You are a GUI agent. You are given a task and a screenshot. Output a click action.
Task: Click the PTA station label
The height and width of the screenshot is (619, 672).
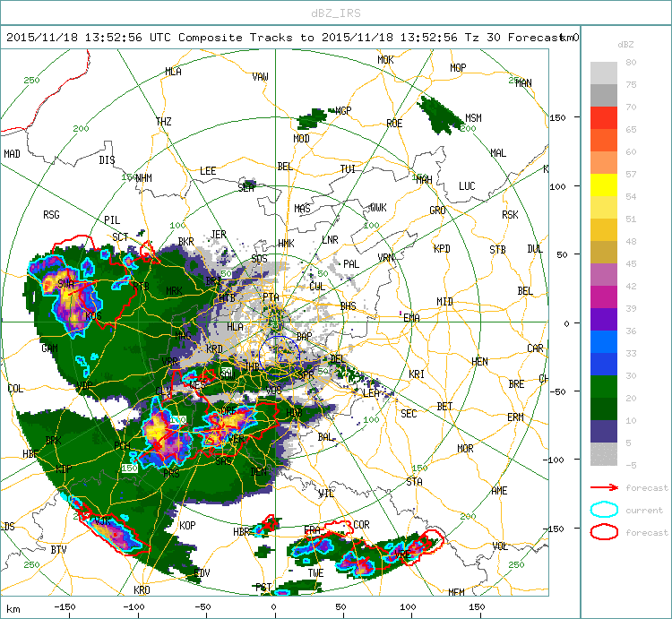(x=271, y=297)
